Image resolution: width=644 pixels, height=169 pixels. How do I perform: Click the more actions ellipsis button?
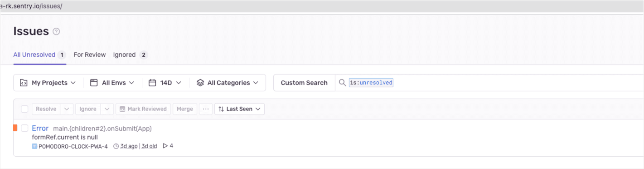(206, 109)
